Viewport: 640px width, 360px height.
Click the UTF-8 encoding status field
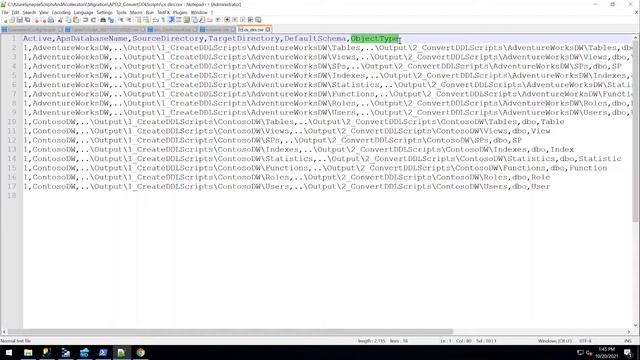584,341
